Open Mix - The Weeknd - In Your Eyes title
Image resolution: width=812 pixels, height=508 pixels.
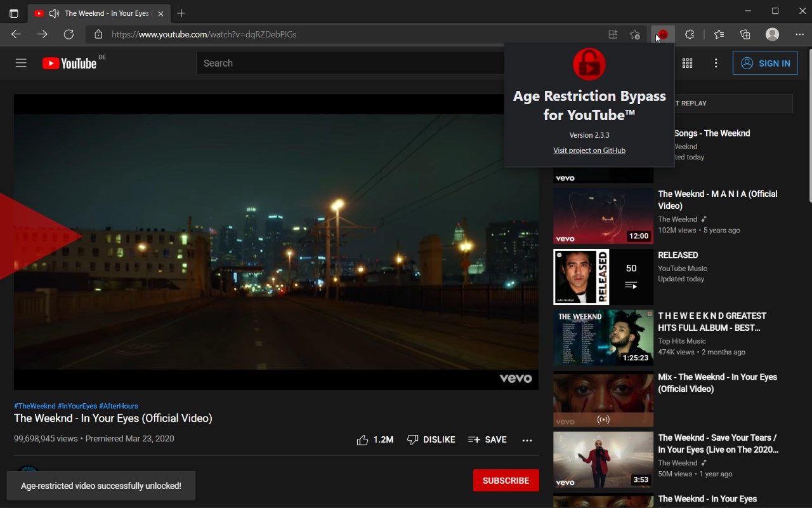tap(717, 382)
